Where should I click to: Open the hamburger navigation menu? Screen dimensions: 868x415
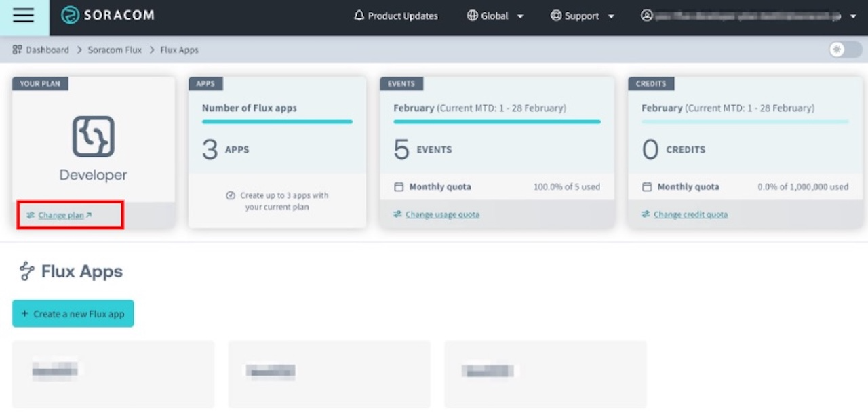pyautogui.click(x=24, y=16)
